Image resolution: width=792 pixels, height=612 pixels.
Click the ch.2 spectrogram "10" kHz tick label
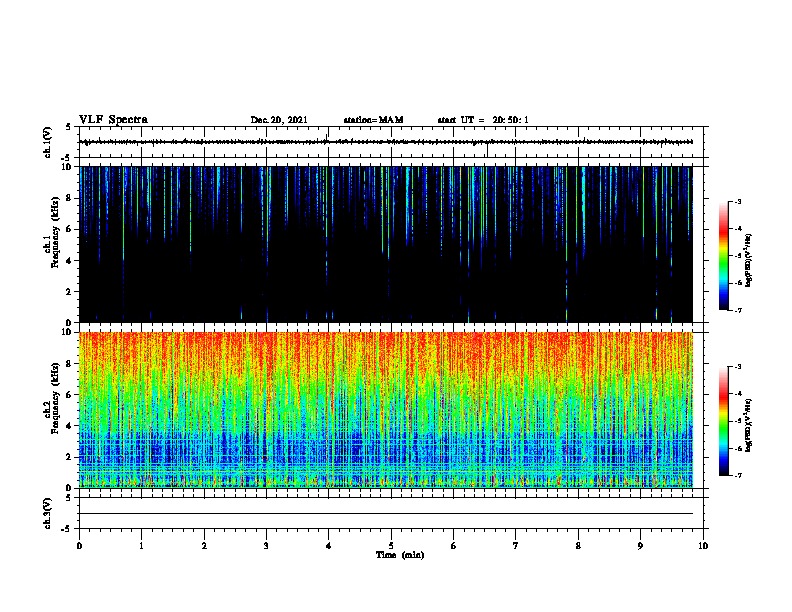pyautogui.click(x=66, y=332)
